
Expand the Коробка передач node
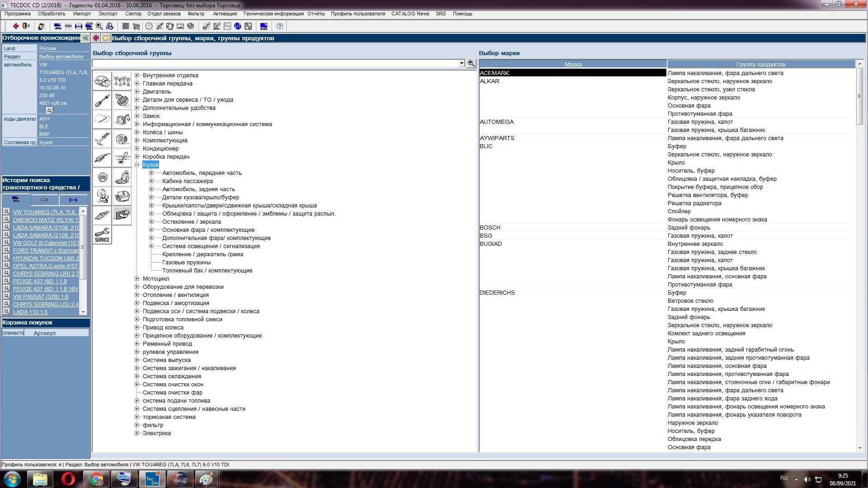137,157
